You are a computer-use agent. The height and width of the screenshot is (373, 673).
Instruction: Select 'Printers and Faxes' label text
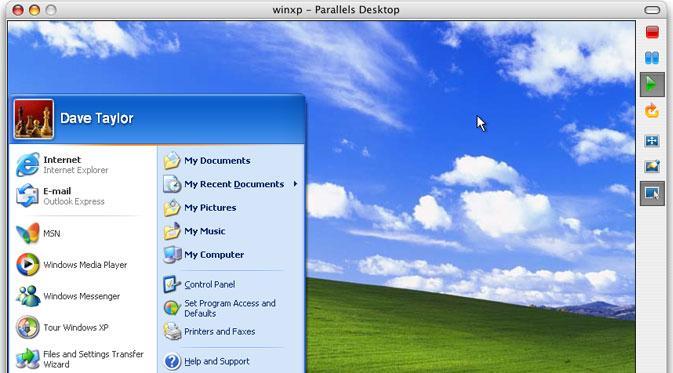219,331
